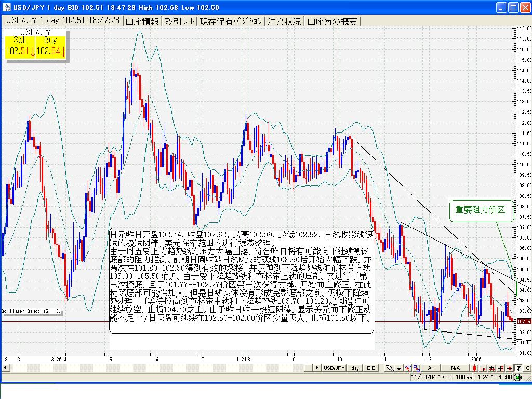Select the arrow pointer tool
This screenshot has width=532, height=399.
coord(390,368)
